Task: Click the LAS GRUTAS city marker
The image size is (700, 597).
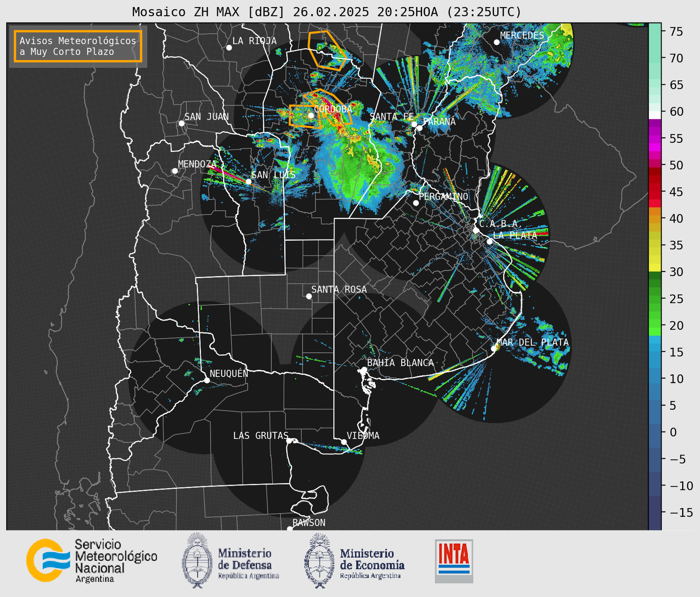Action: 289,440
